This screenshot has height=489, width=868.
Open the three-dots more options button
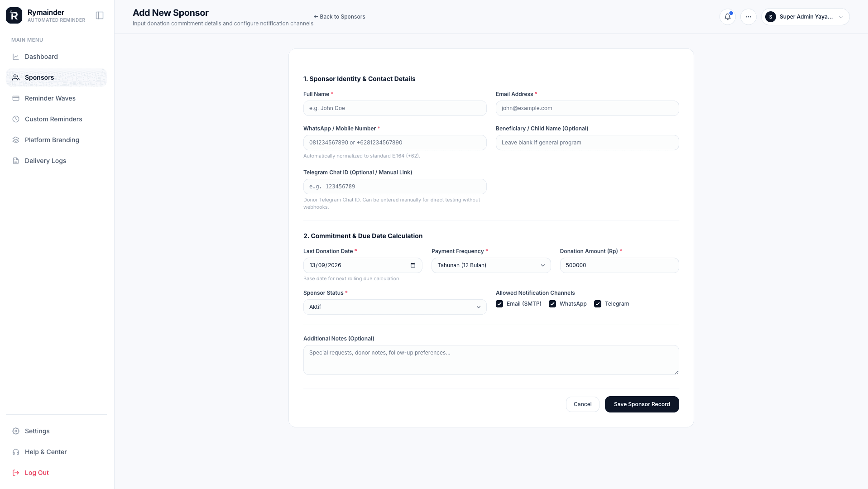(x=748, y=17)
